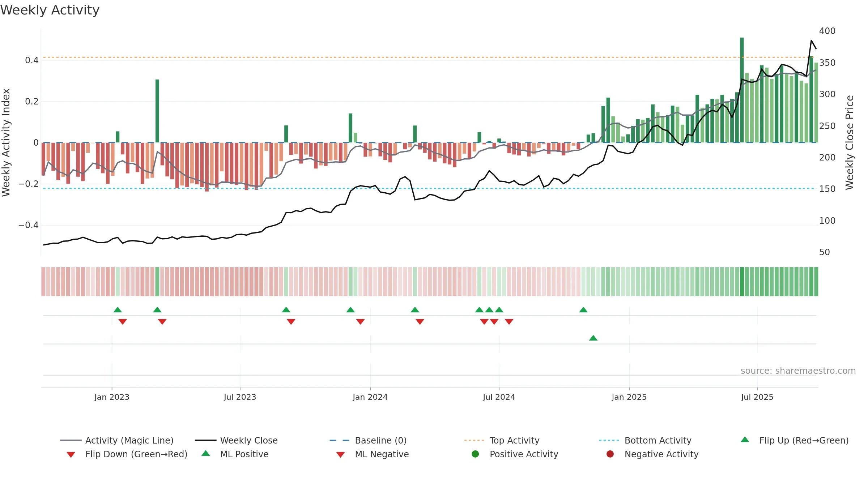Click the 0.2 activity axis tick label
The image size is (868, 488).
(x=32, y=101)
